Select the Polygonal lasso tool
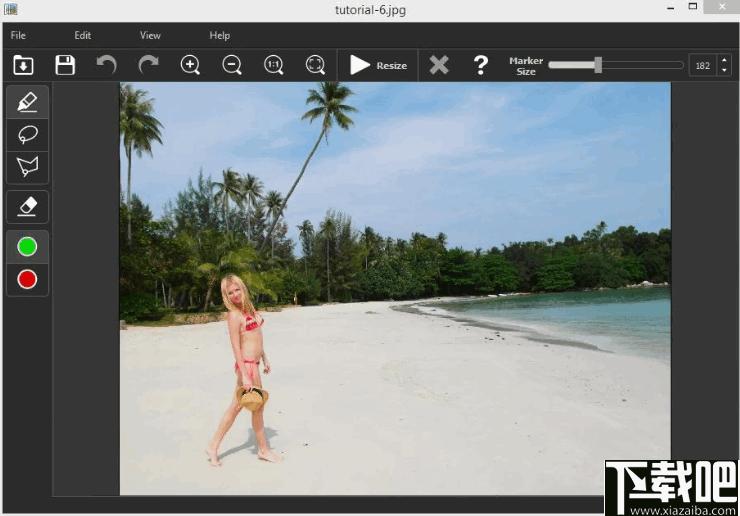 point(27,167)
